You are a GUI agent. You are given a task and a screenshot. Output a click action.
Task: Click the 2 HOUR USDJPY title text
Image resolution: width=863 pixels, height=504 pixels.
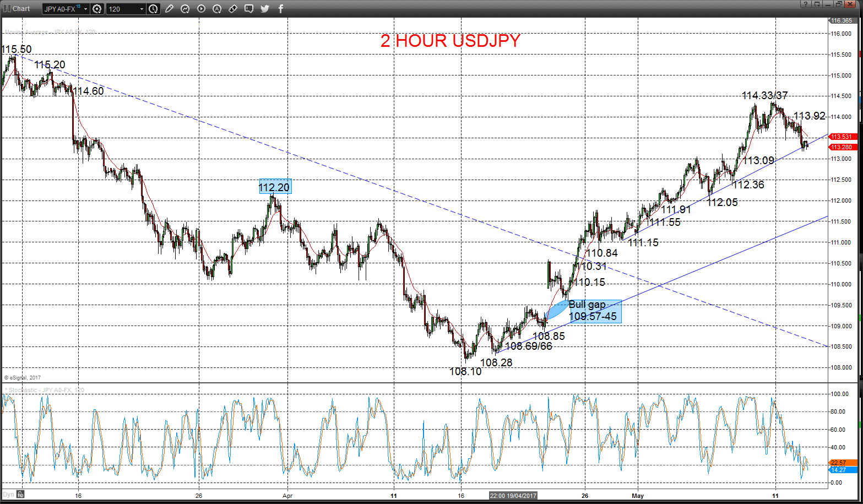coord(451,41)
